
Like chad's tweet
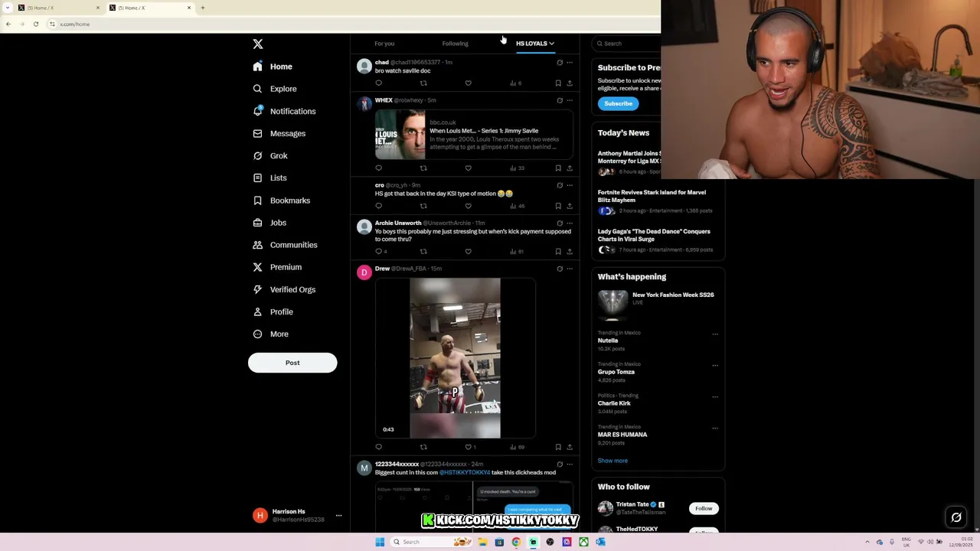[x=469, y=83]
